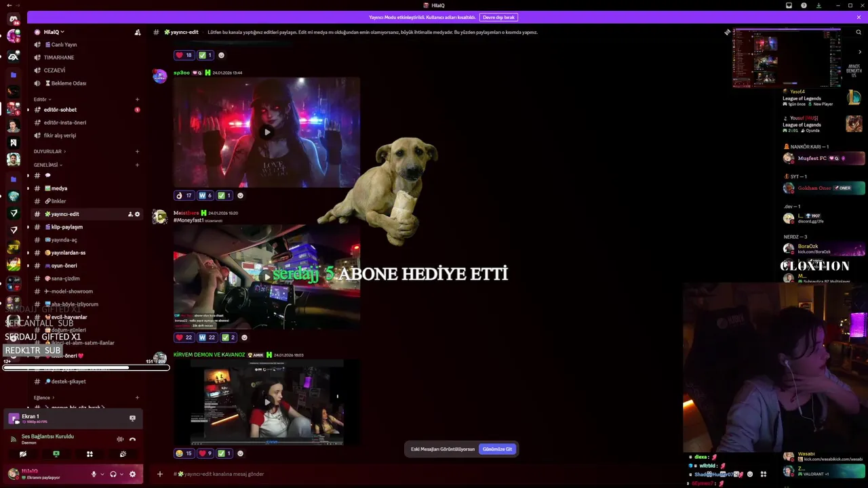Play KİRVEM DEMON VE KAVANOZ video
The height and width of the screenshot is (488, 868).
[267, 401]
